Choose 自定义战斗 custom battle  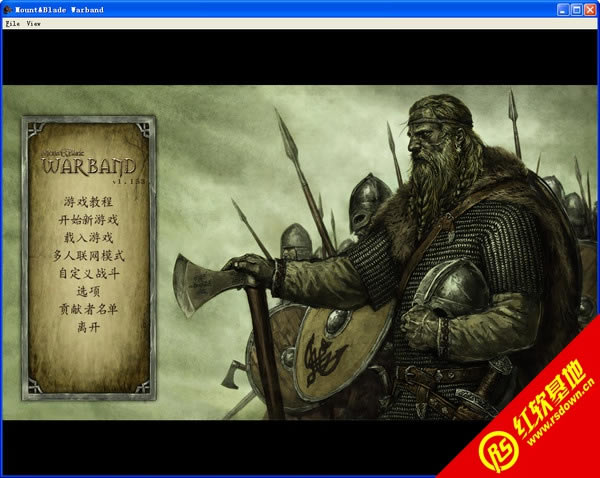[89, 273]
